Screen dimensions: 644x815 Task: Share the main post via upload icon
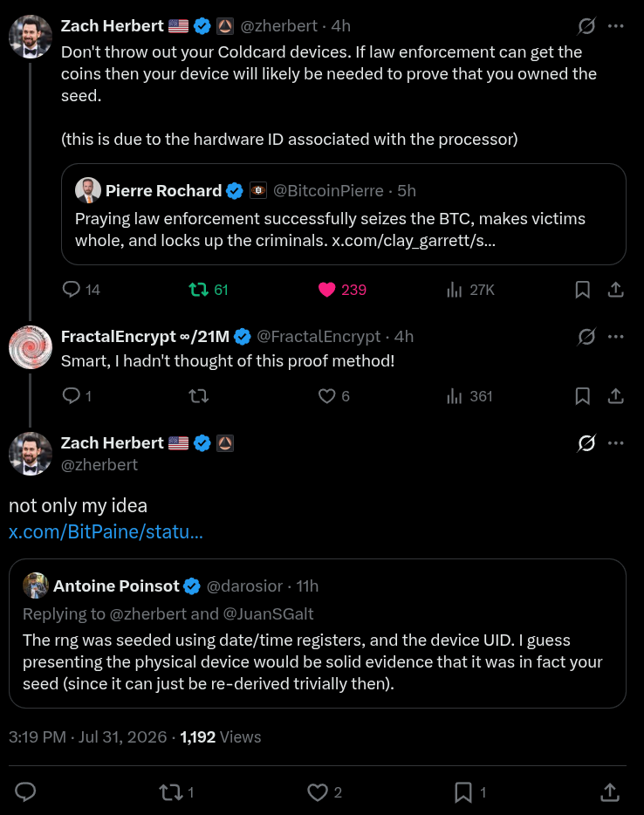(610, 792)
